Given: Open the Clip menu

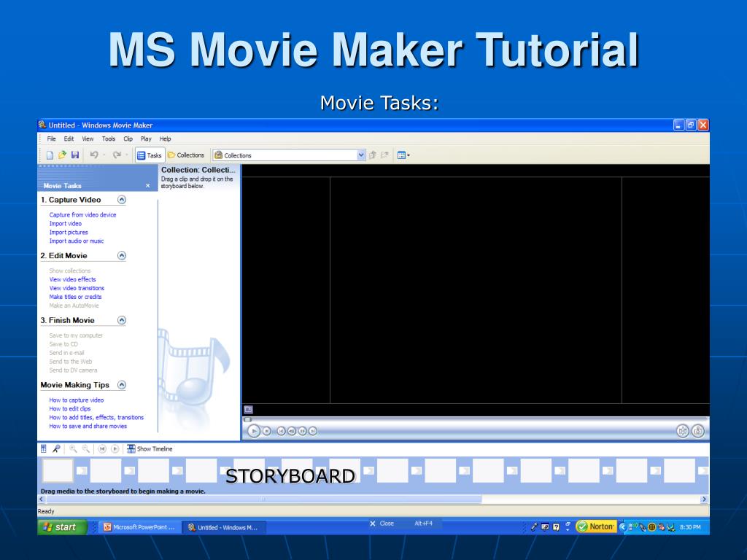Looking at the screenshot, I should pos(128,139).
